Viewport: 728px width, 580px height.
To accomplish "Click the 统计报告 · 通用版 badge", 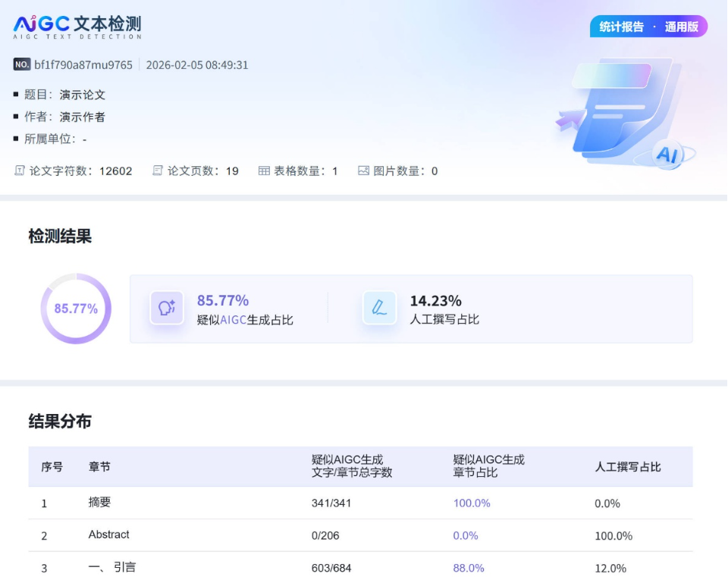I will click(x=648, y=27).
